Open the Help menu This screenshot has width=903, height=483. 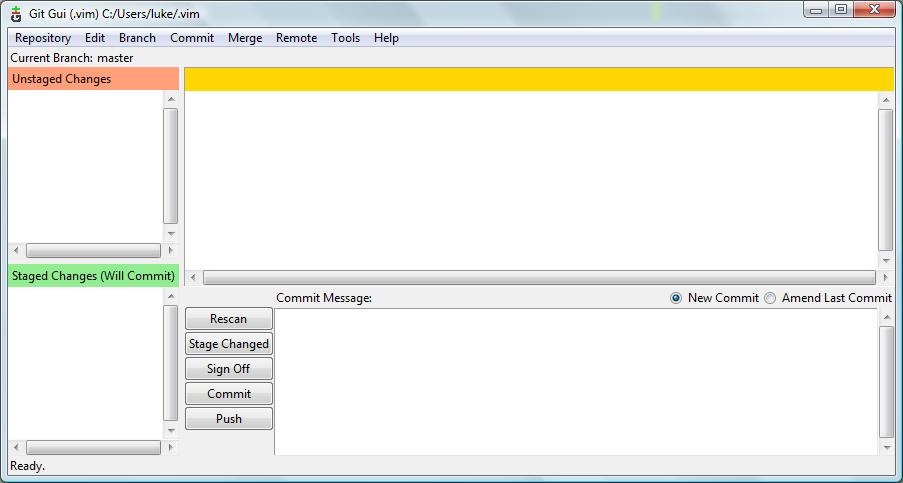tap(386, 38)
